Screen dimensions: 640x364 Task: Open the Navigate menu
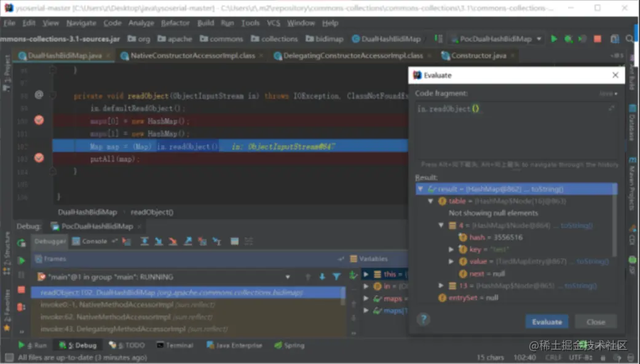coord(81,23)
